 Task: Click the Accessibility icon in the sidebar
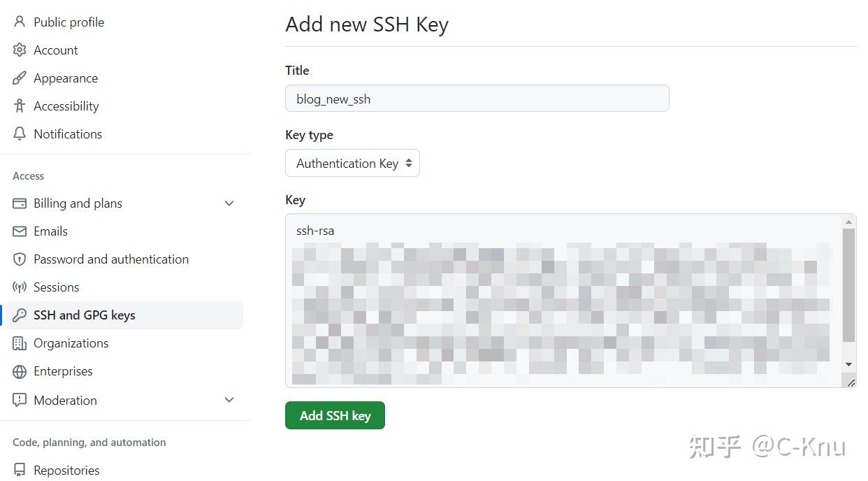[x=19, y=106]
